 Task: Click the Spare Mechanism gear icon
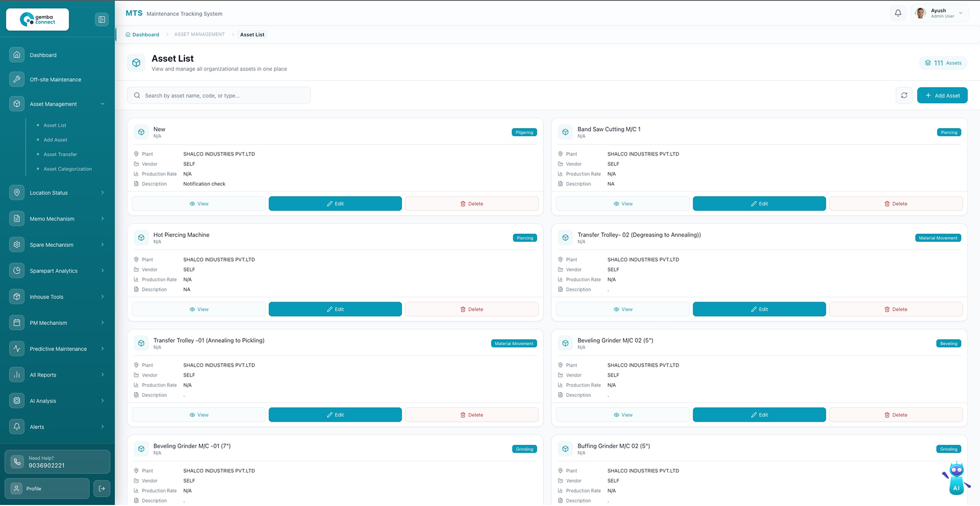click(x=17, y=244)
